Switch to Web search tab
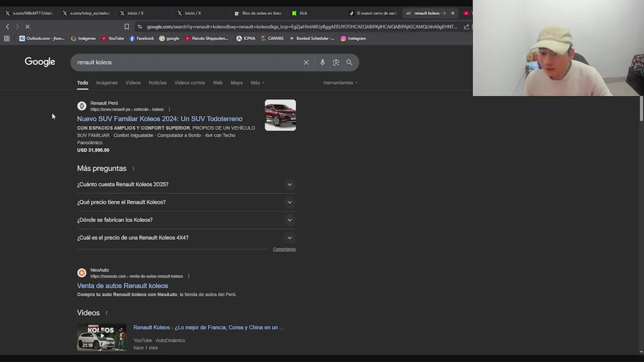 pyautogui.click(x=217, y=82)
